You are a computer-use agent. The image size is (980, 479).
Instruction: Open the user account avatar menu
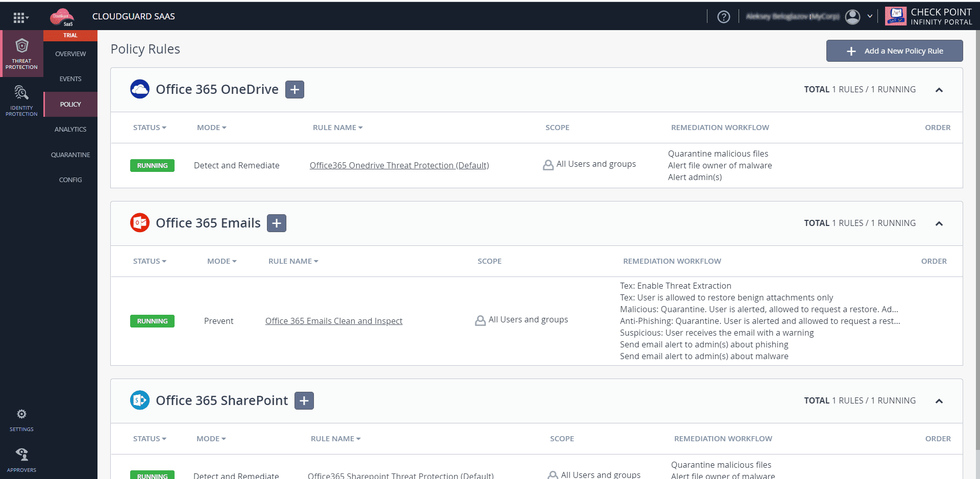coord(852,17)
